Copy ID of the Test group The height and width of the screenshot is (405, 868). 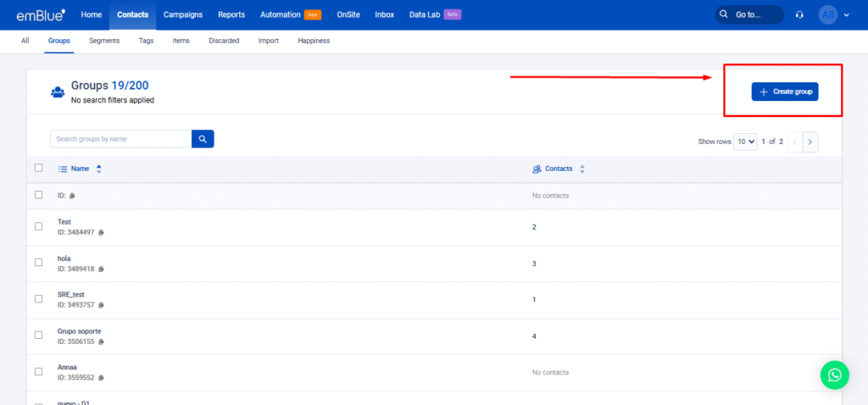pos(101,232)
